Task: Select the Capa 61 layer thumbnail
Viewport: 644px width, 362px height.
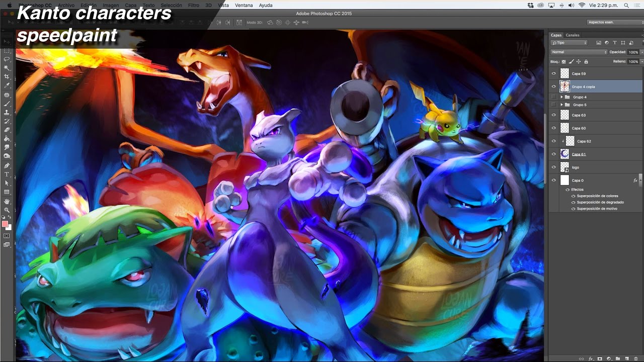Action: coord(565,154)
